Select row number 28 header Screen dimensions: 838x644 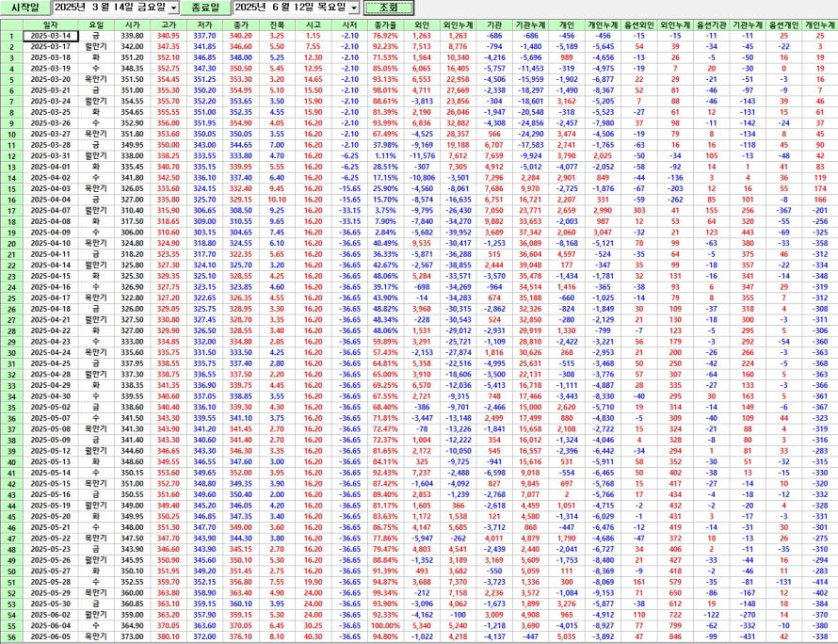[x=11, y=330]
